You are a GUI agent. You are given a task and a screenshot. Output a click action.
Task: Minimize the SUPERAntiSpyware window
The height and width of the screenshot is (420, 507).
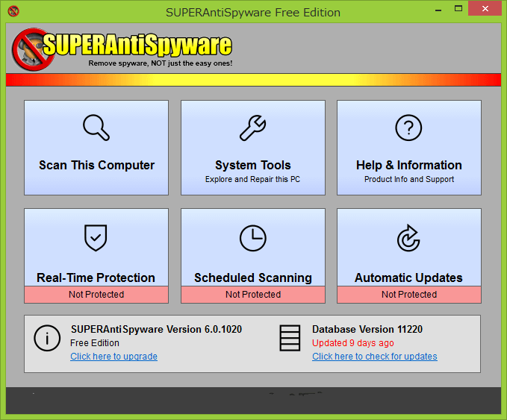[x=438, y=10]
